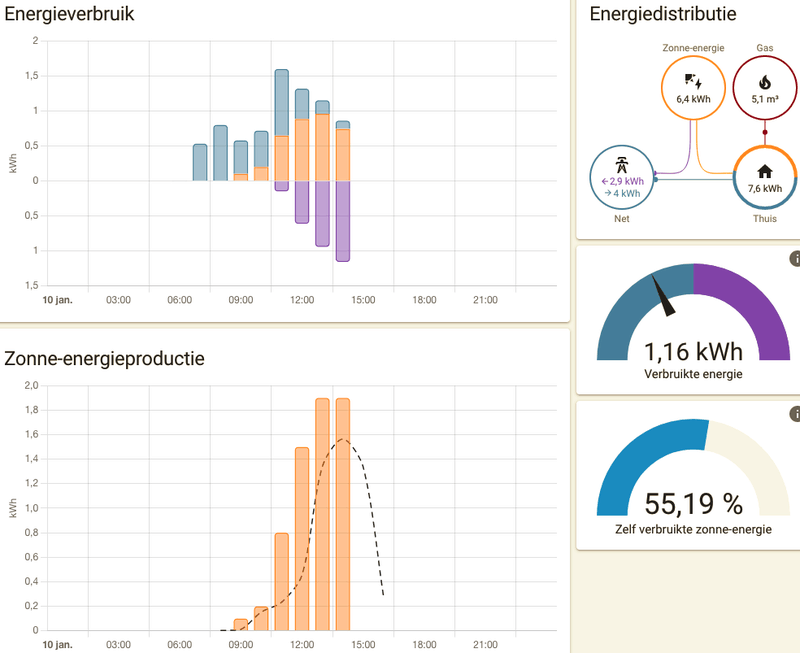The height and width of the screenshot is (653, 800).
Task: Click the gas flame icon
Action: tap(764, 82)
